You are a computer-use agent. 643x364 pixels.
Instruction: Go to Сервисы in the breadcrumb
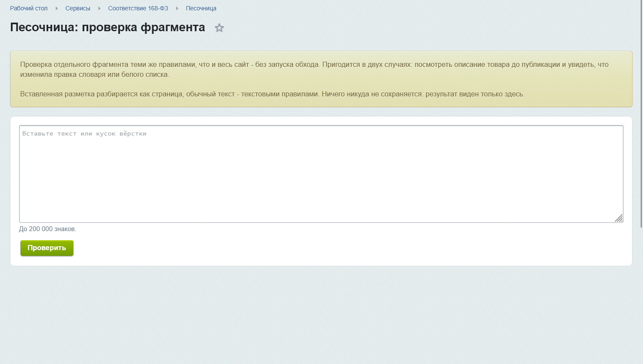tap(78, 8)
